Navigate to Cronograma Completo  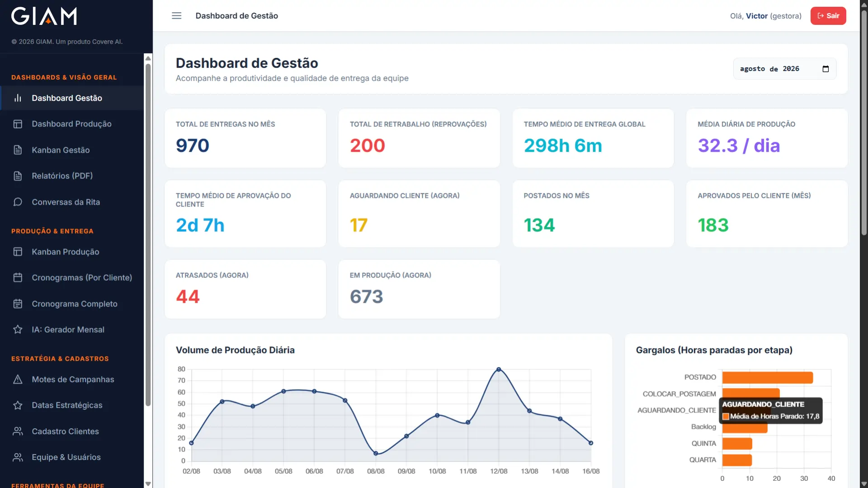point(72,304)
